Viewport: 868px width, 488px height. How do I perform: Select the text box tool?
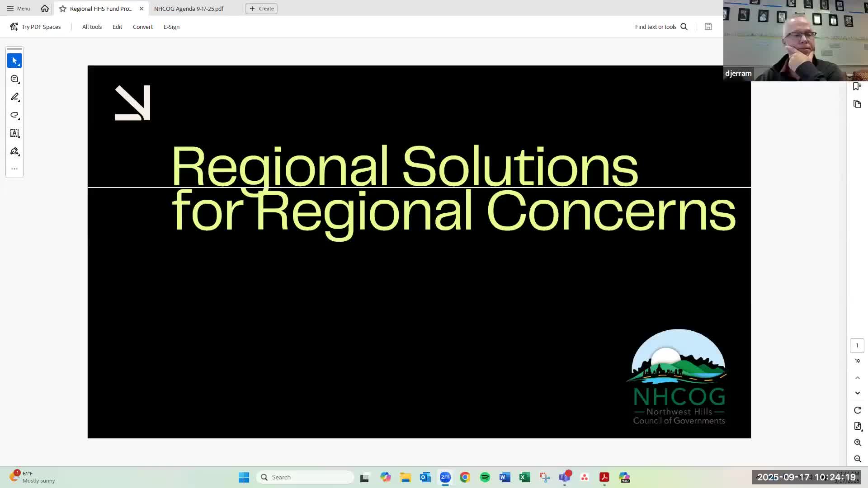(x=14, y=133)
